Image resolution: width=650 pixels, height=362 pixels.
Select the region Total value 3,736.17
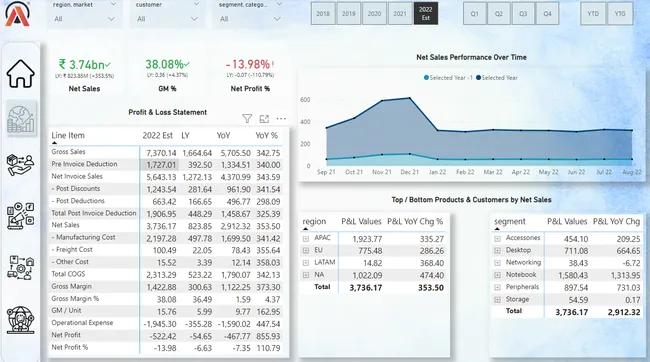click(x=366, y=288)
